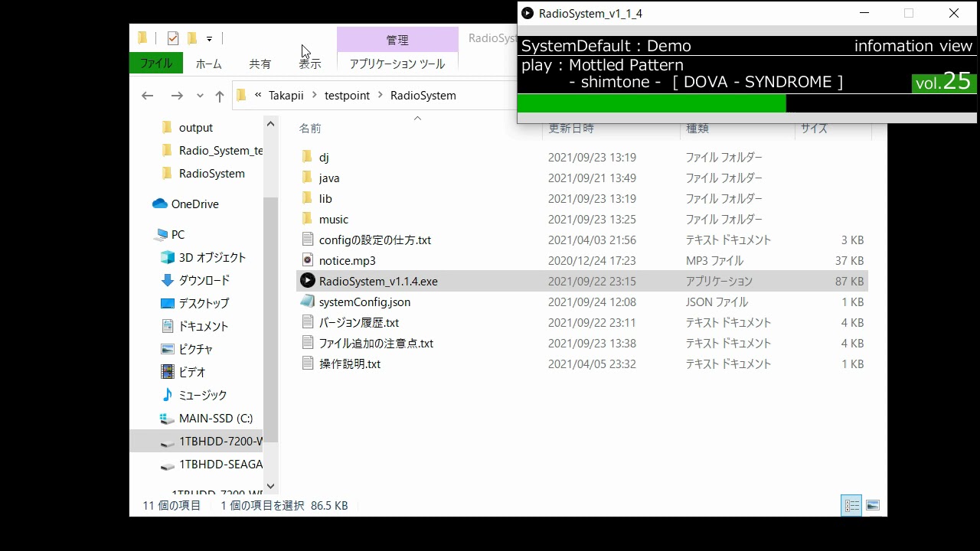The image size is (980, 551).
Task: Click the OneDrive cloud icon
Action: (159, 204)
